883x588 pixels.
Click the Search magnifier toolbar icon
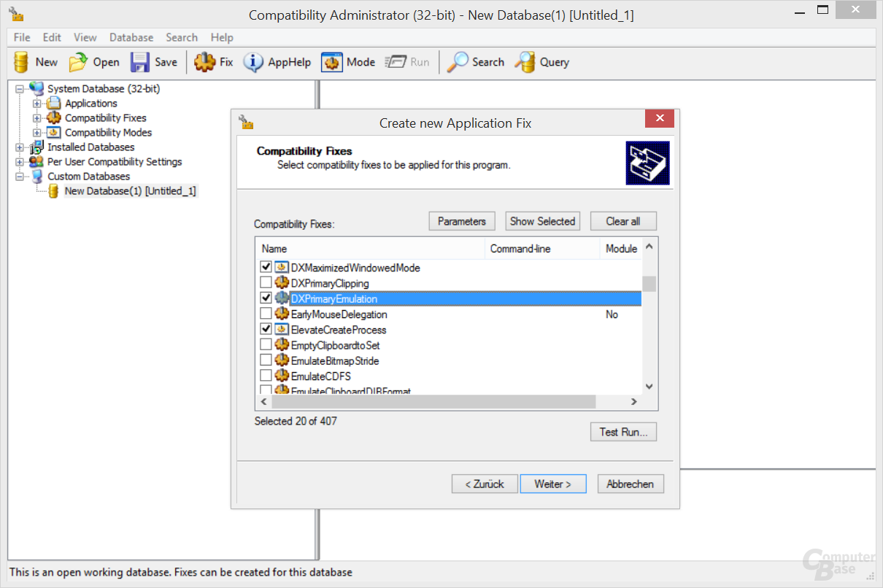[458, 62]
